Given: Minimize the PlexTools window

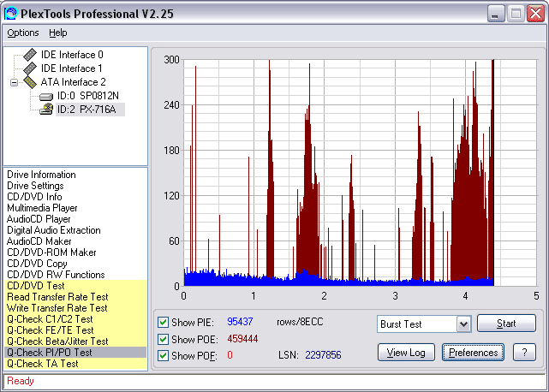Looking at the screenshot, I should click(x=495, y=14).
